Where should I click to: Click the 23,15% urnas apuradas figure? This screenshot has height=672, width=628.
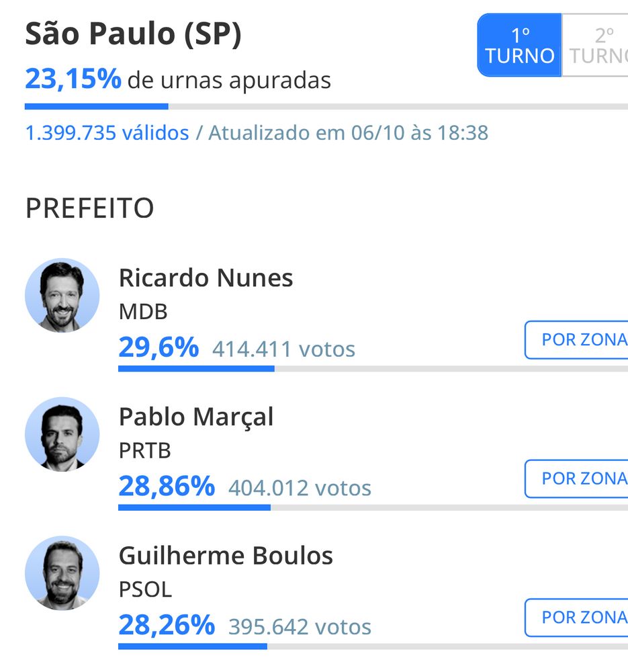[73, 79]
